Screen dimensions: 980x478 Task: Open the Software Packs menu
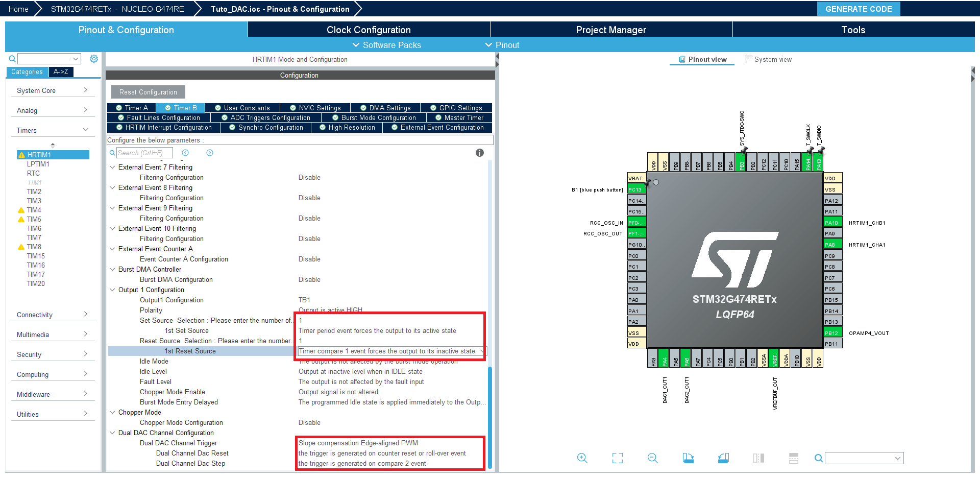click(x=387, y=45)
